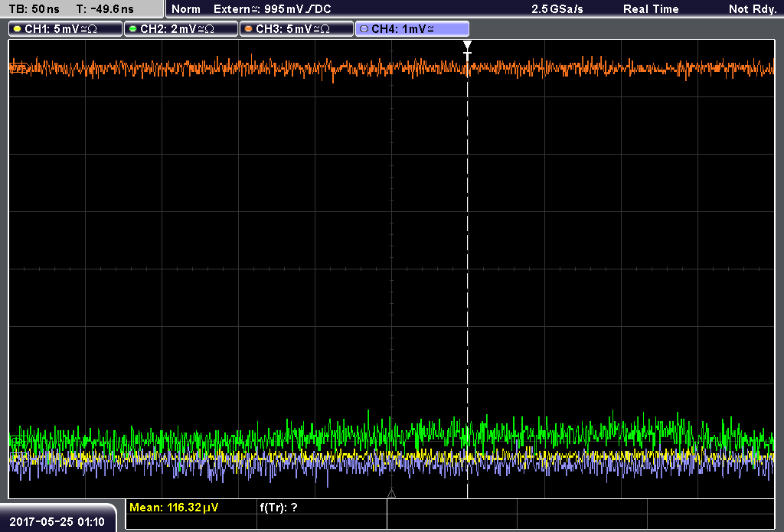Click the orange CH3 indicator dot
The image size is (784, 532).
point(249,29)
